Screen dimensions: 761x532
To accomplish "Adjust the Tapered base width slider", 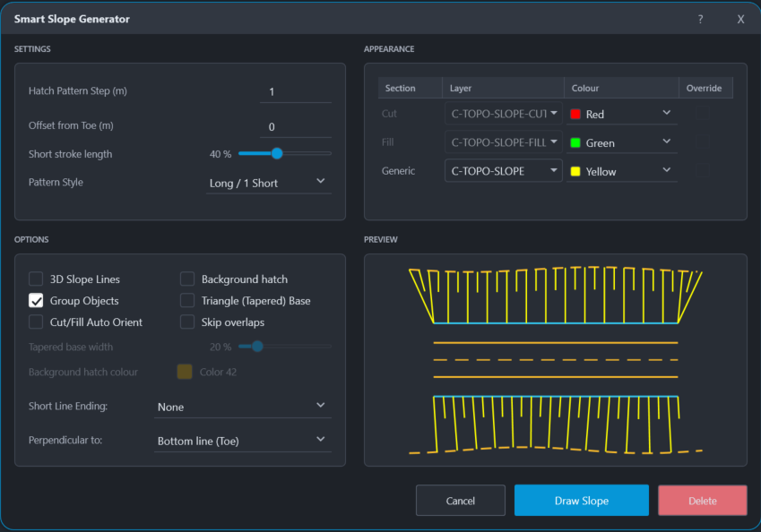I will pyautogui.click(x=285, y=347).
